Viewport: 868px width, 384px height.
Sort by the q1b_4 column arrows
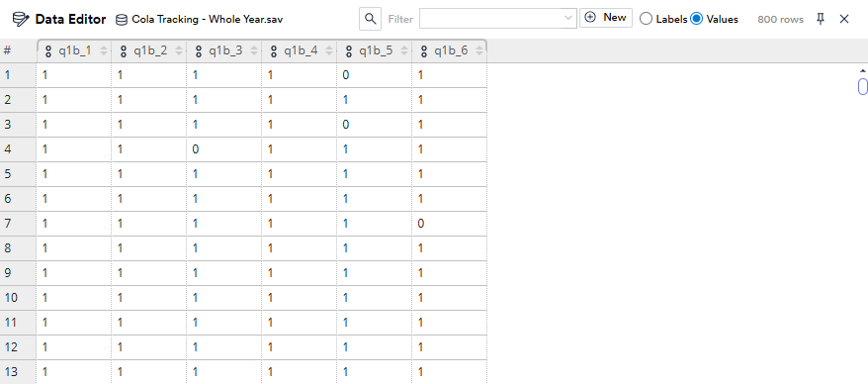tap(329, 51)
